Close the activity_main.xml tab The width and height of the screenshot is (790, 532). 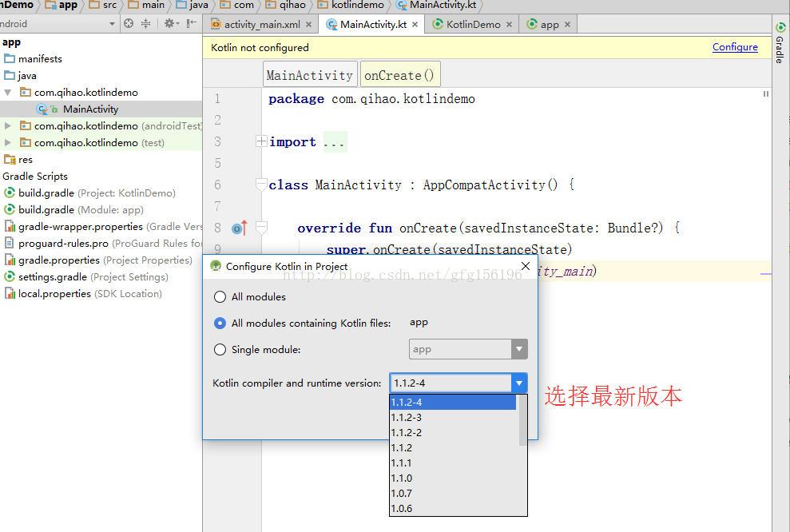[x=308, y=24]
